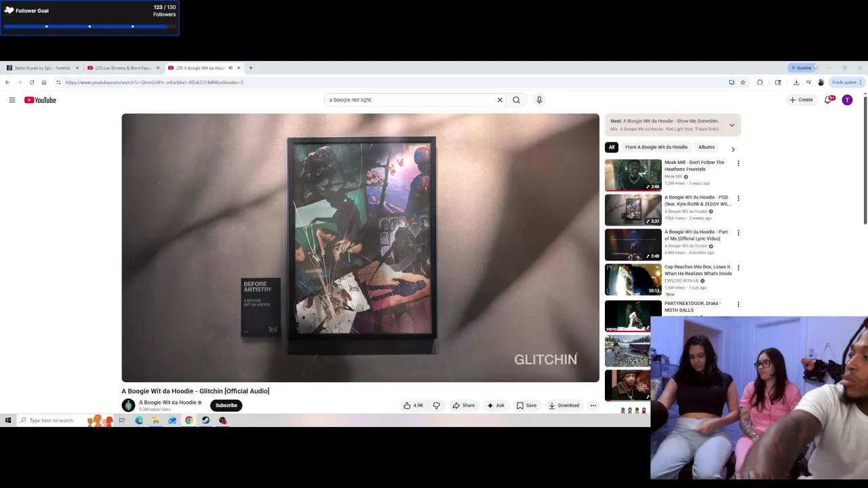
Task: Click install app icon in address bar
Action: 732,82
